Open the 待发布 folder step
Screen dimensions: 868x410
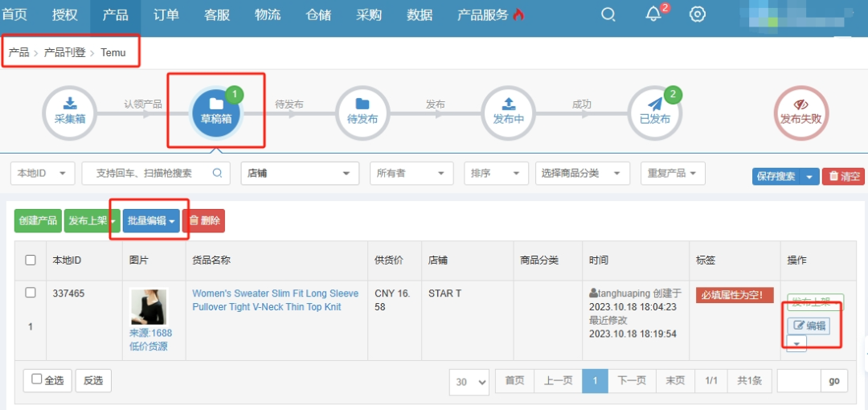coord(362,113)
